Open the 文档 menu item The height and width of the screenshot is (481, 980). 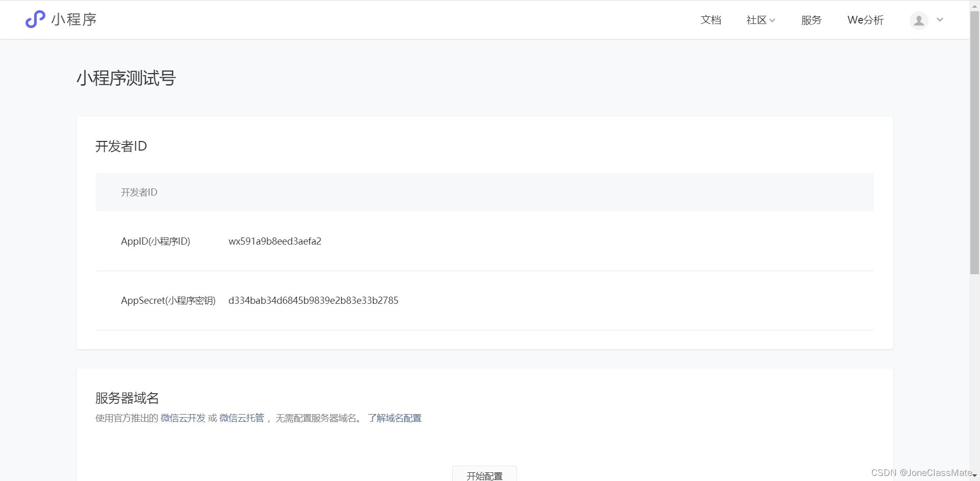[710, 20]
